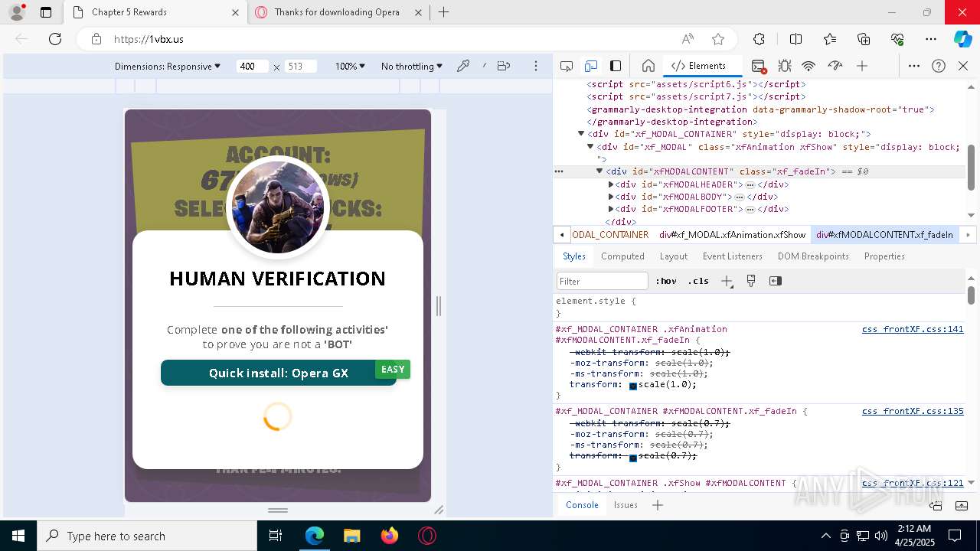Open browser Extensions puzzle icon

point(759,39)
